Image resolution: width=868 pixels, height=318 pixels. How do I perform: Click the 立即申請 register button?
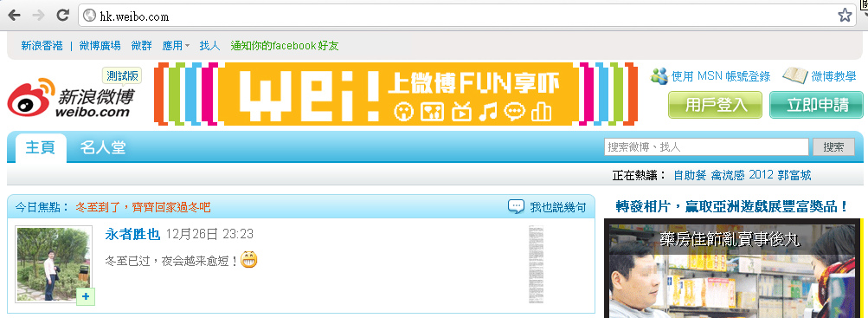click(x=817, y=105)
